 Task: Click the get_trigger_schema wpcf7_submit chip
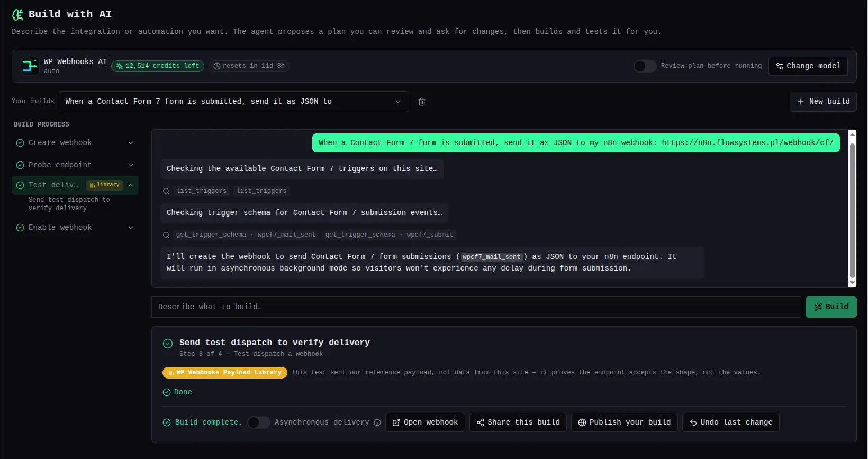pyautogui.click(x=390, y=235)
